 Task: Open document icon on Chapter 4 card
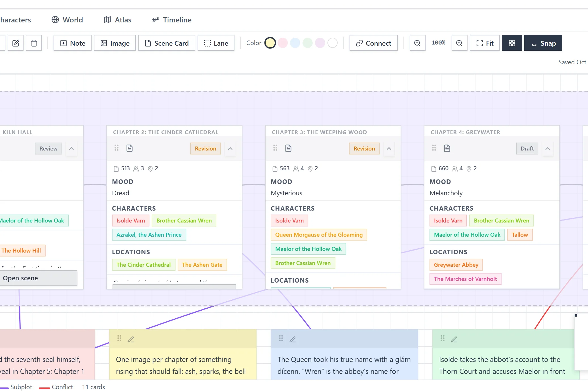447,148
